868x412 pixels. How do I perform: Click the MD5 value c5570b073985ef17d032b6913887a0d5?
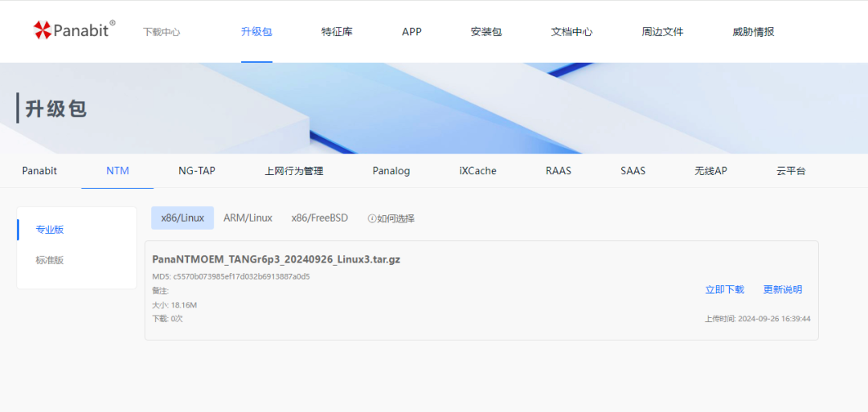[x=241, y=276]
